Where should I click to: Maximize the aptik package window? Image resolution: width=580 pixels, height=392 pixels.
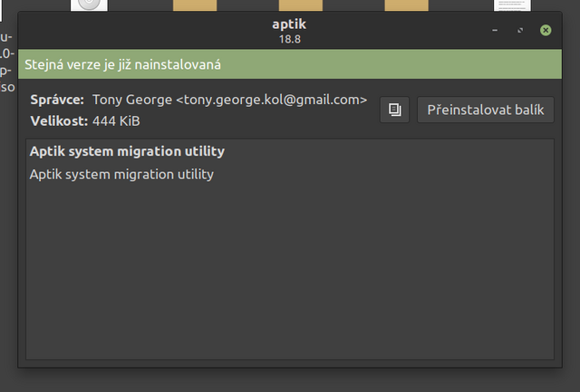click(520, 30)
